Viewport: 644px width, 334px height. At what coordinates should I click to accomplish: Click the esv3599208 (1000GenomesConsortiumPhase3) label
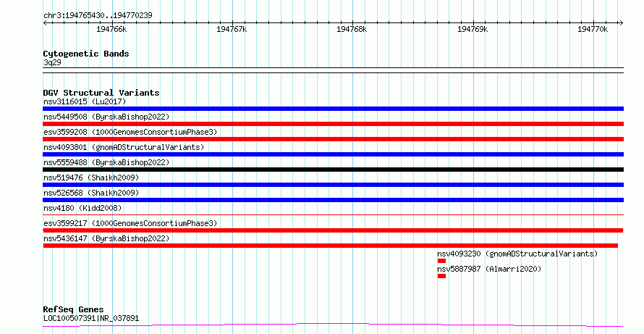pyautogui.click(x=130, y=132)
